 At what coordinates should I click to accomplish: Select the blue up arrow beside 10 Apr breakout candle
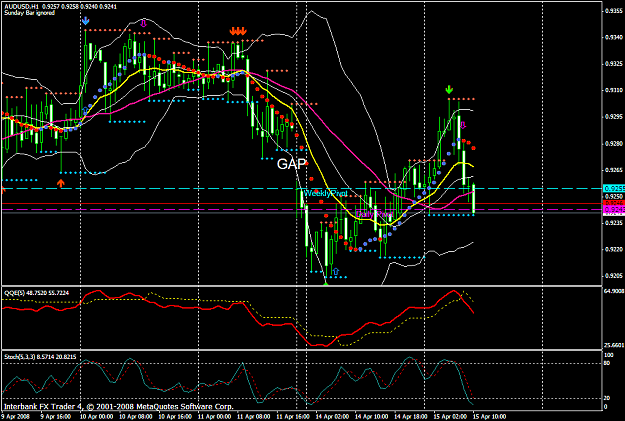point(85,111)
